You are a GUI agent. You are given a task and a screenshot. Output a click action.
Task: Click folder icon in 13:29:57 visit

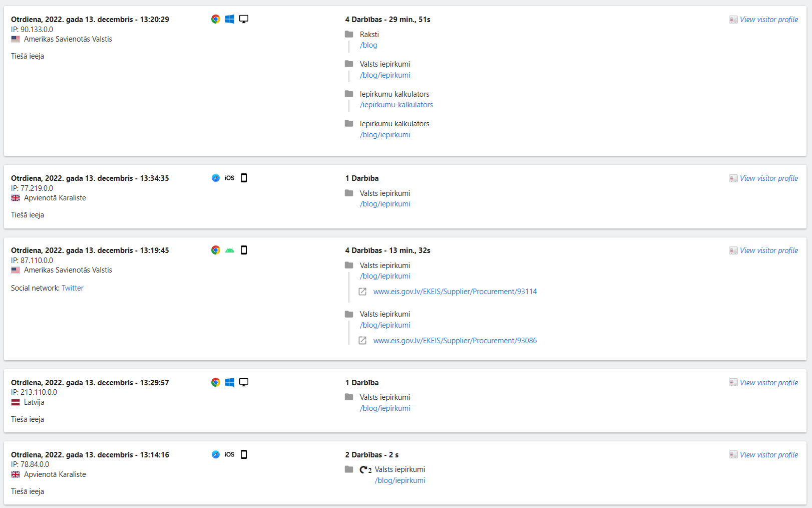pyautogui.click(x=349, y=397)
